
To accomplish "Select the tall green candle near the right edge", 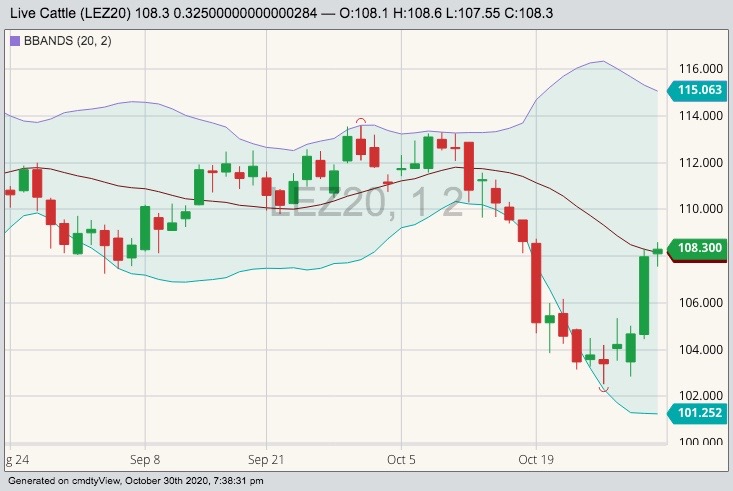I will [x=644, y=295].
